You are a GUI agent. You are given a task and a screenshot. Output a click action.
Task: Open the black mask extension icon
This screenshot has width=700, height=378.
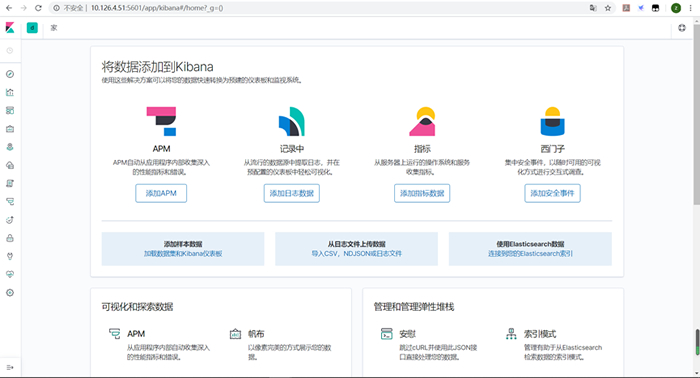tap(655, 8)
